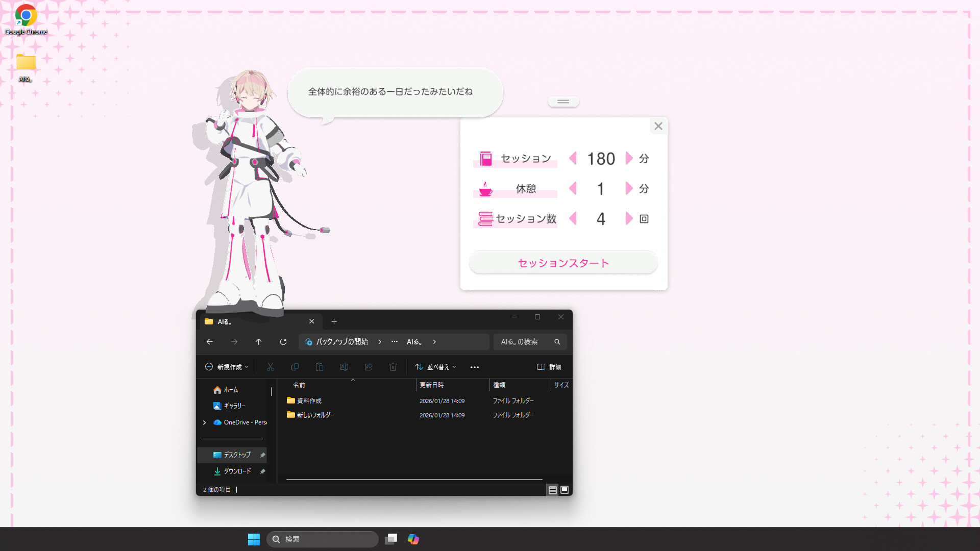This screenshot has height=551, width=980.
Task: Click the Share icon in Explorer toolbar
Action: click(x=369, y=367)
